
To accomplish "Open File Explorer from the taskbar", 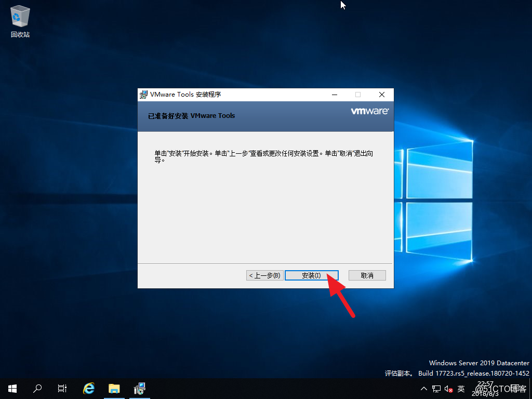I will pos(114,389).
